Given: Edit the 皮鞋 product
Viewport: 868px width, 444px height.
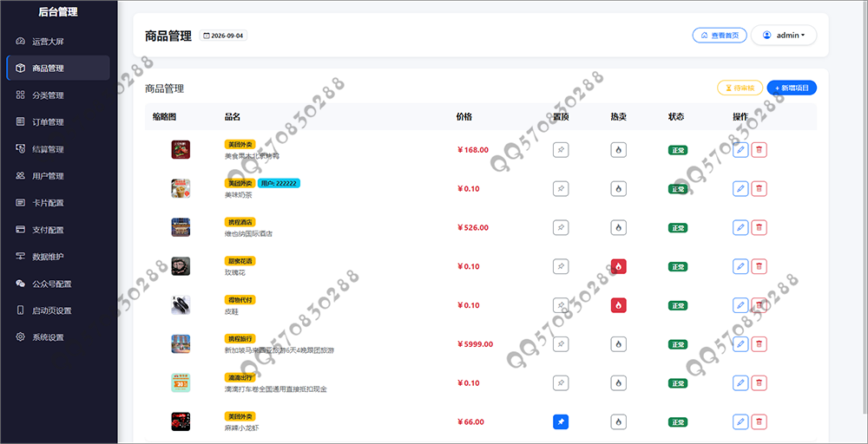Looking at the screenshot, I should [740, 305].
